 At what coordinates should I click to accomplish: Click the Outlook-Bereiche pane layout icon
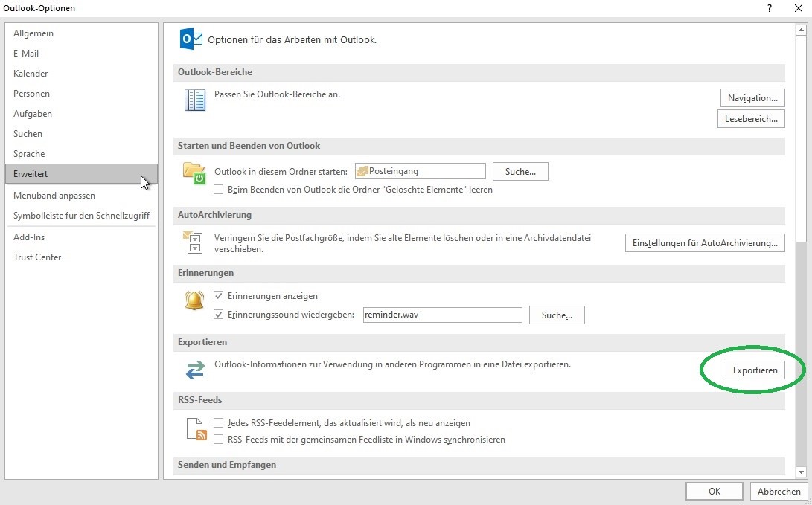(x=195, y=100)
